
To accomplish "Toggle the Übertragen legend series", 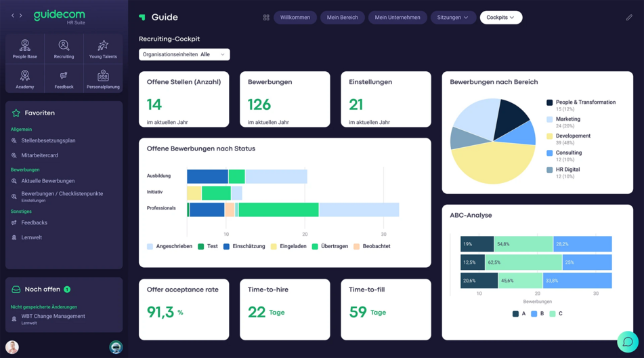I will tap(330, 246).
